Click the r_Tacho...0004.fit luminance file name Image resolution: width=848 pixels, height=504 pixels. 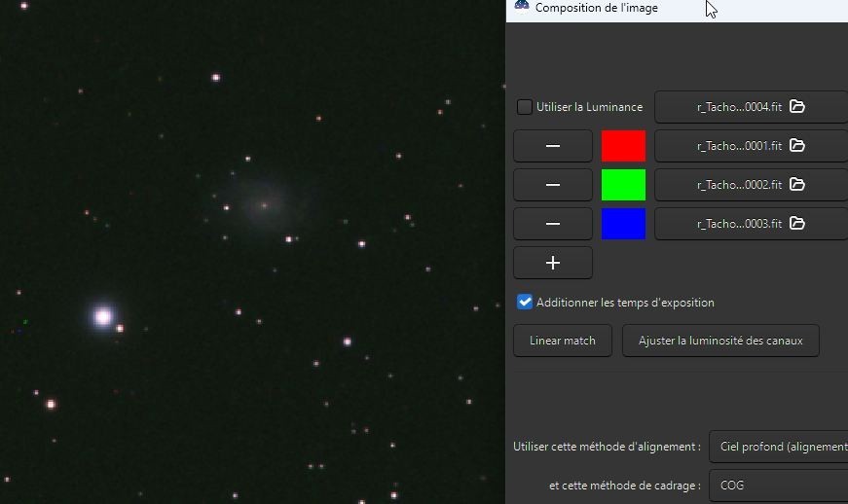click(x=739, y=107)
